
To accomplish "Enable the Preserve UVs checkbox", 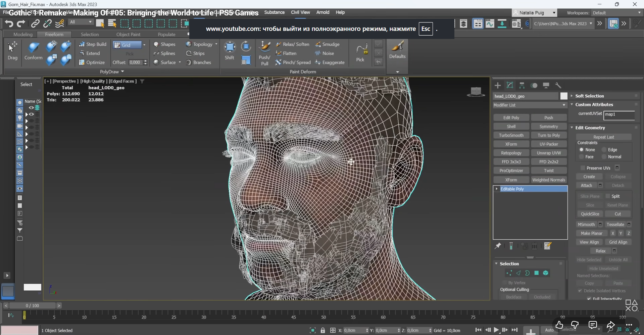I will 583,168.
